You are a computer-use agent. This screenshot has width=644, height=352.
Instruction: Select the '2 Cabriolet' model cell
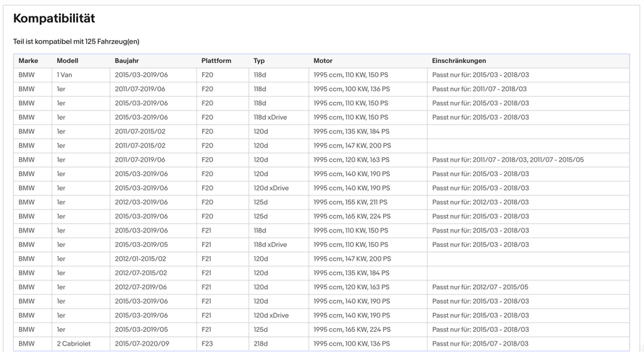pyautogui.click(x=74, y=343)
